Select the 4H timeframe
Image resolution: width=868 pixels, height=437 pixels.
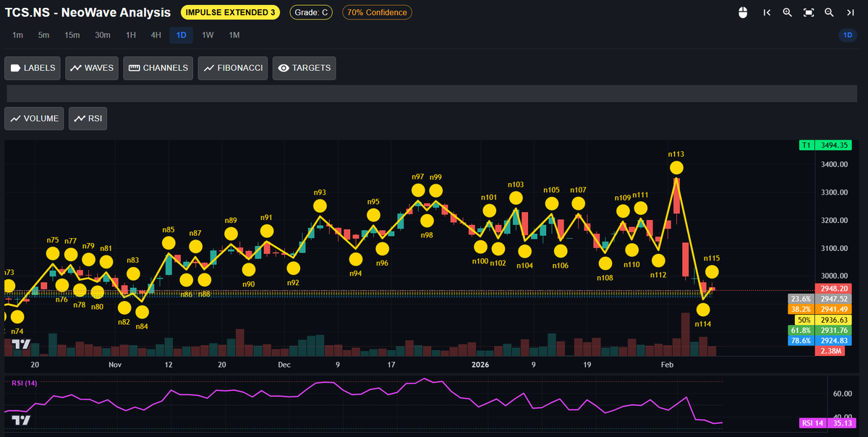pyautogui.click(x=156, y=35)
